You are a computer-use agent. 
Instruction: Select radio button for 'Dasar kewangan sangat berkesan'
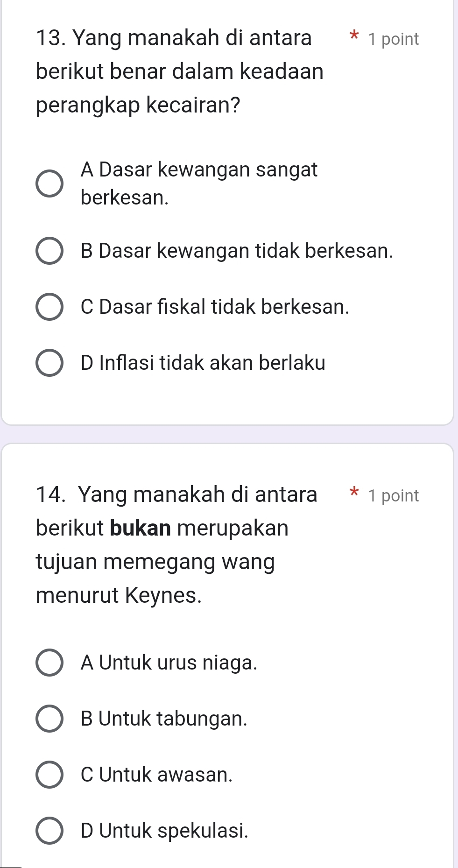click(x=49, y=183)
